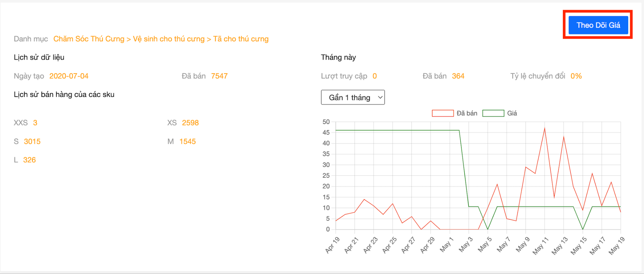Click the "May 1" x-axis label

pyautogui.click(x=447, y=245)
